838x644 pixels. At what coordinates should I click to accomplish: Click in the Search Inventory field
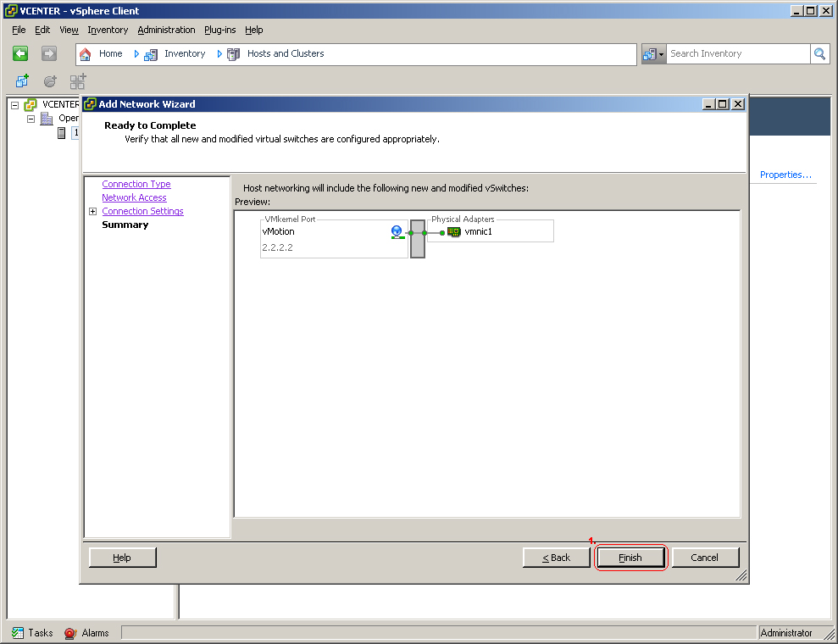737,54
